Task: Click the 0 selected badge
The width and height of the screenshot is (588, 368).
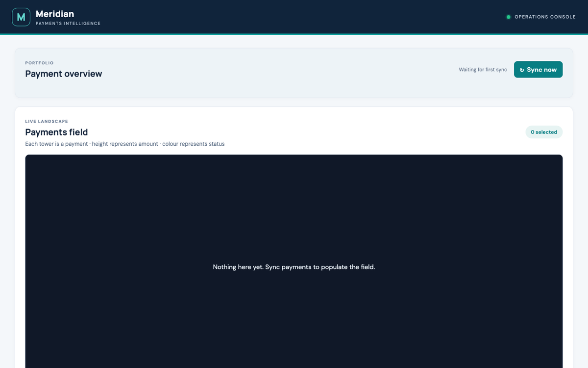Action: coord(544,132)
